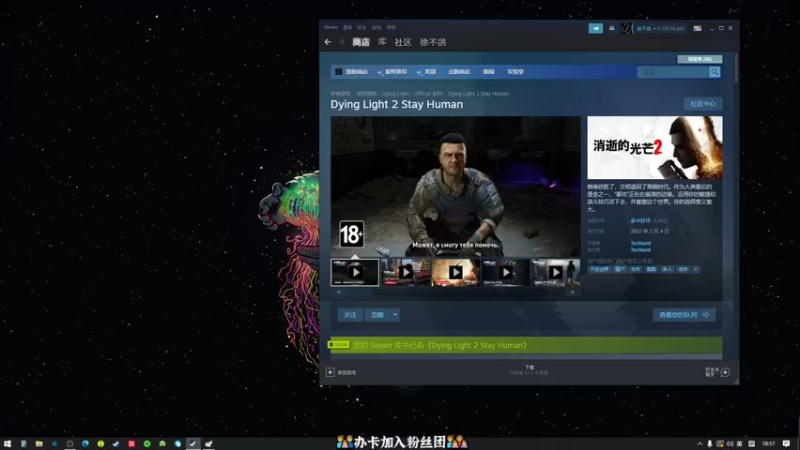Open the Windows notification center icon

(x=786, y=444)
